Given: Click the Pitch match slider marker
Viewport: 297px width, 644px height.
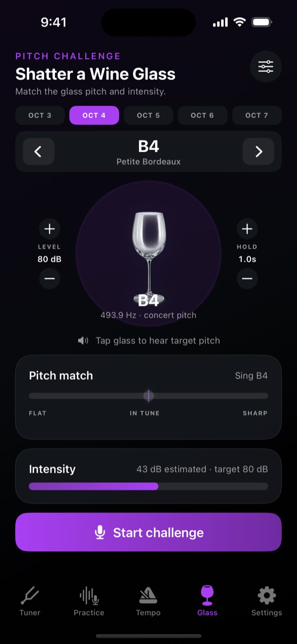Looking at the screenshot, I should [148, 396].
